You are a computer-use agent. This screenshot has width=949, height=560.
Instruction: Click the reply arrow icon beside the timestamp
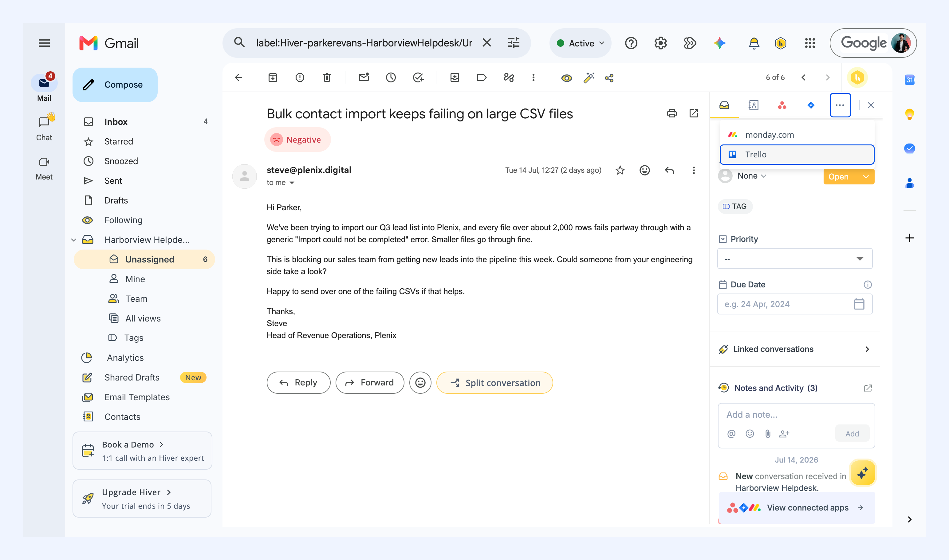tap(669, 171)
